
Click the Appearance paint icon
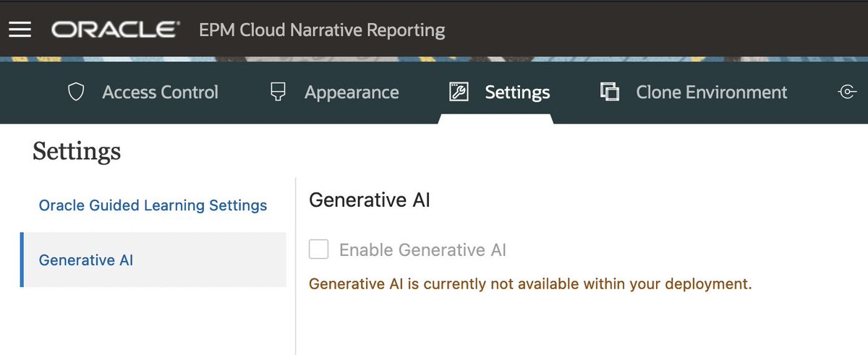(278, 92)
